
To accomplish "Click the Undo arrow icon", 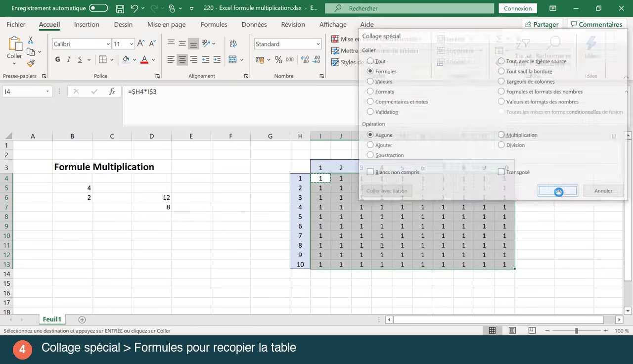I will tap(134, 8).
